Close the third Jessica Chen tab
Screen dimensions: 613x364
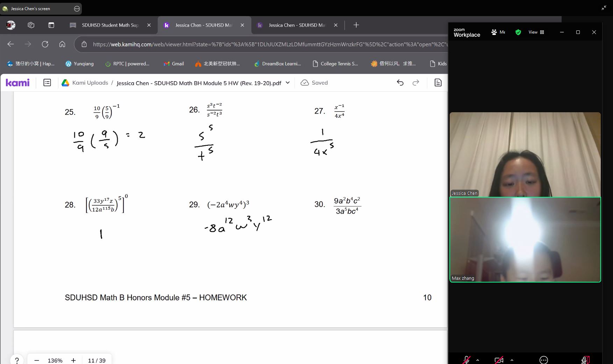point(336,25)
